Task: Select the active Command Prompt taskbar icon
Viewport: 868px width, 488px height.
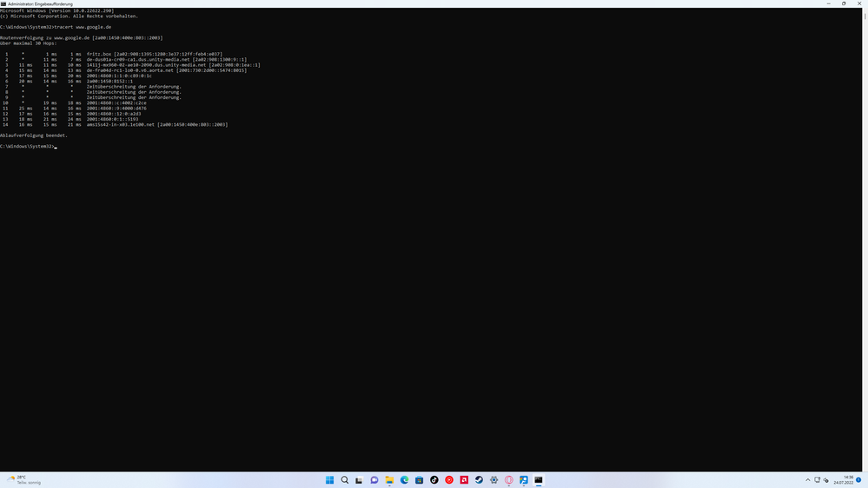Action: [x=539, y=479]
